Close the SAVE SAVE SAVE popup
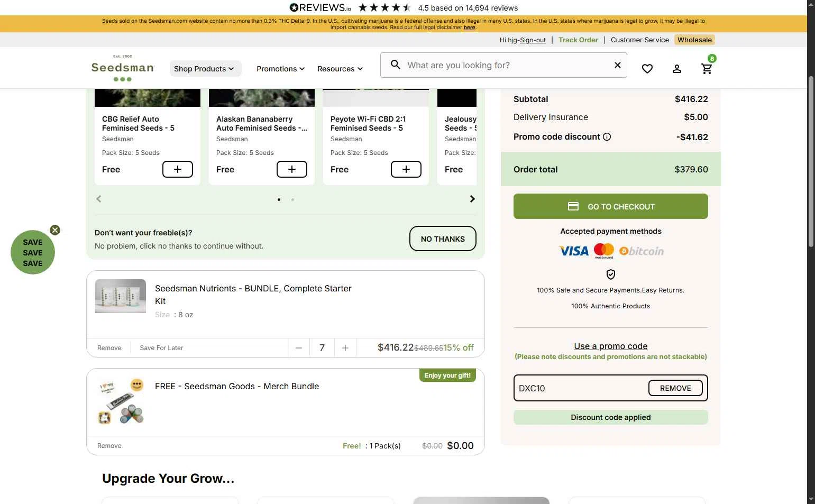815x504 pixels. click(55, 230)
